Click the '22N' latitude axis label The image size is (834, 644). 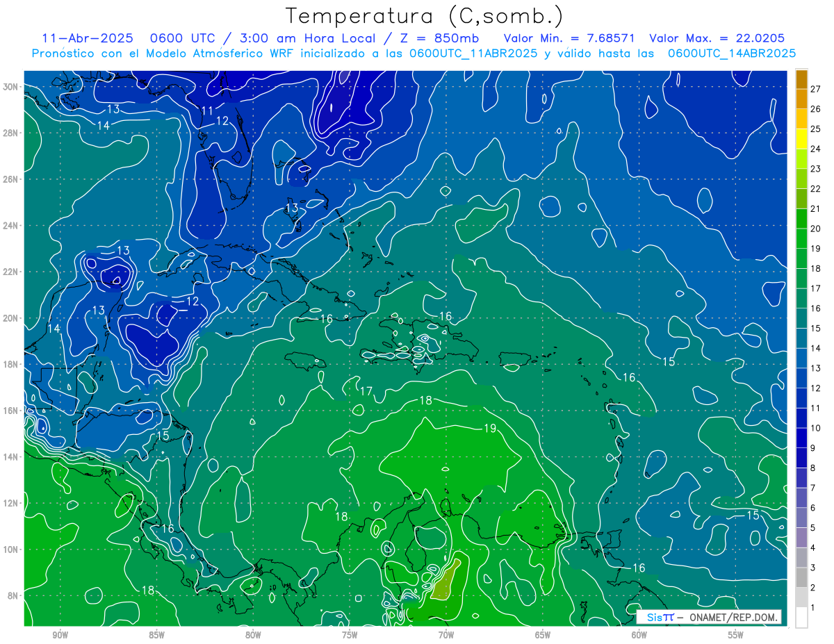tap(12, 272)
